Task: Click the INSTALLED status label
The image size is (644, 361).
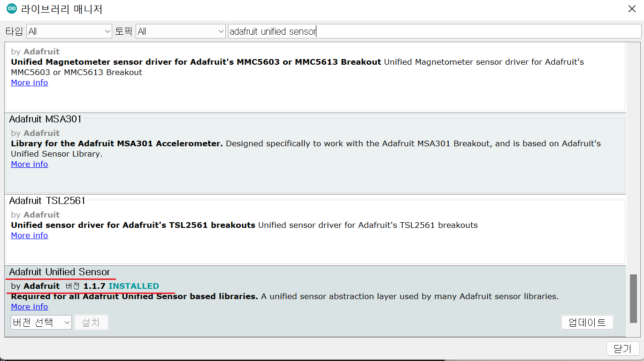Action: (x=134, y=286)
